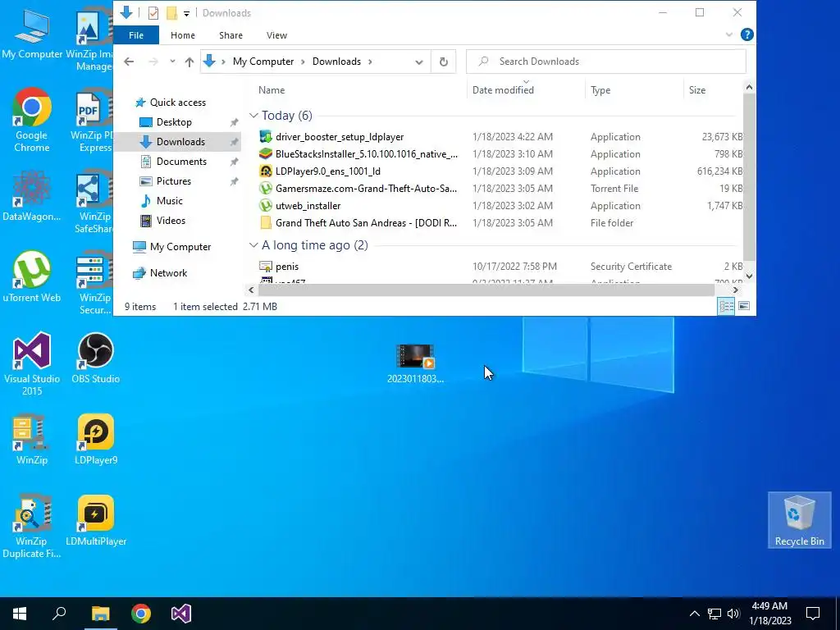840x630 pixels.
Task: Select Visual Studio 2015 desktop shortcut
Action: [32, 364]
